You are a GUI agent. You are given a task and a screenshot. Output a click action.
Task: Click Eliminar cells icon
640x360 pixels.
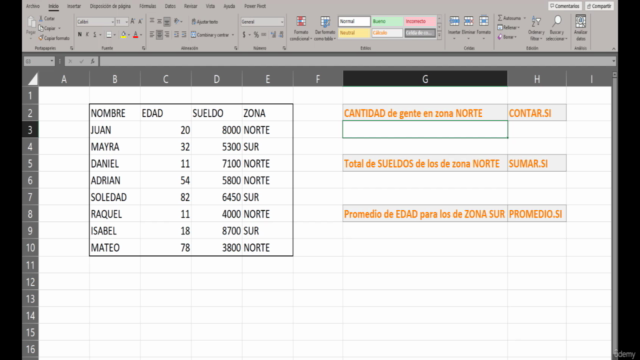pos(469,21)
